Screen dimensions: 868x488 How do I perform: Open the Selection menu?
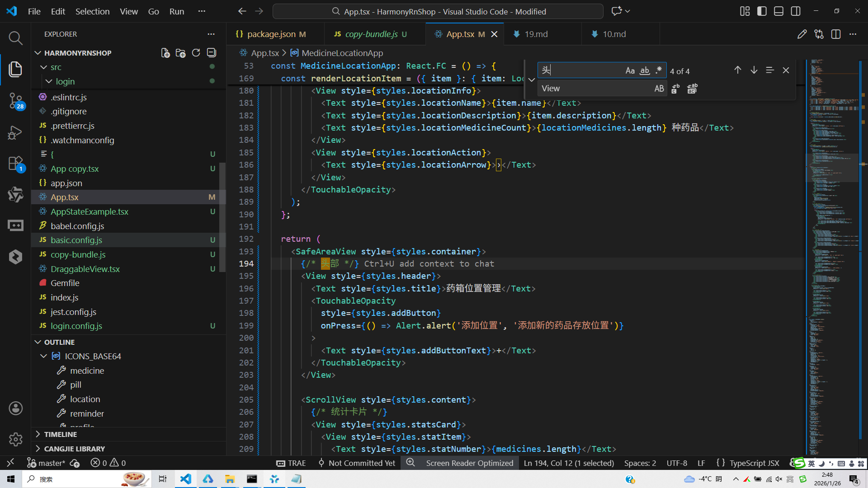point(92,11)
